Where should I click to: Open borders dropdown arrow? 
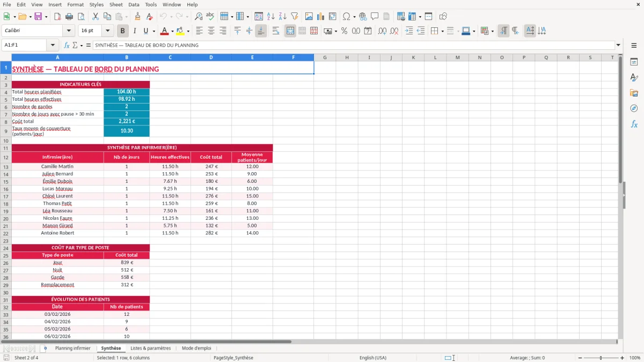tap(442, 31)
